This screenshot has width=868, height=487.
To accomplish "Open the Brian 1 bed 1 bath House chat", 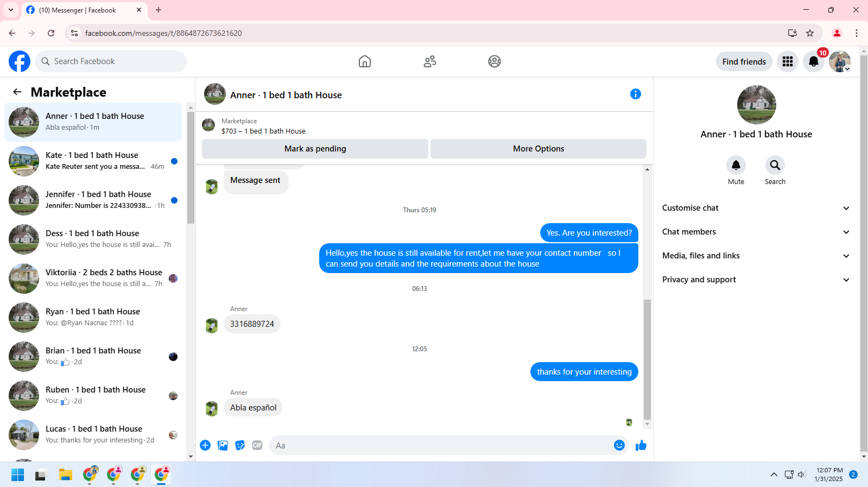I will pyautogui.click(x=93, y=357).
